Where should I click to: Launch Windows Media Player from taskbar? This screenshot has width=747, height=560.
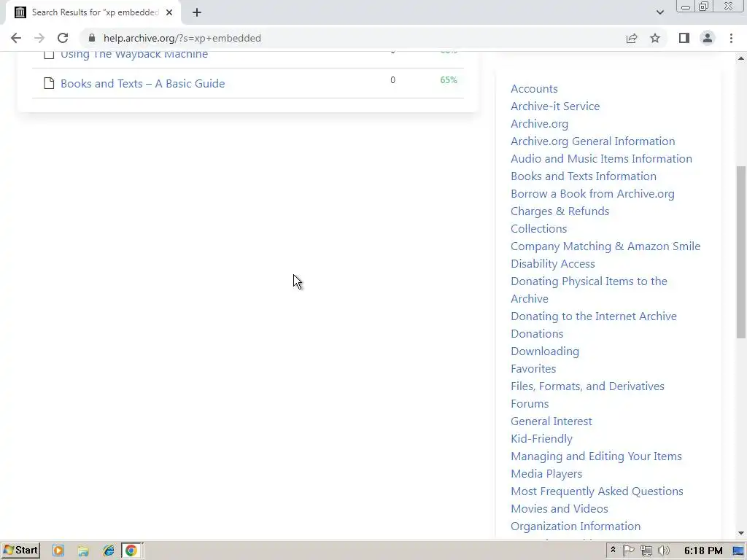click(x=58, y=551)
